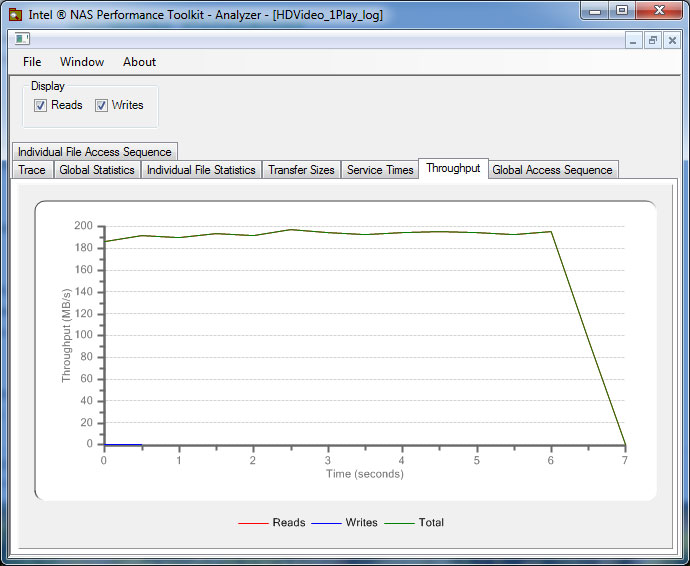This screenshot has width=690, height=566.
Task: Uncheck the Reads display checkbox
Action: pos(41,105)
